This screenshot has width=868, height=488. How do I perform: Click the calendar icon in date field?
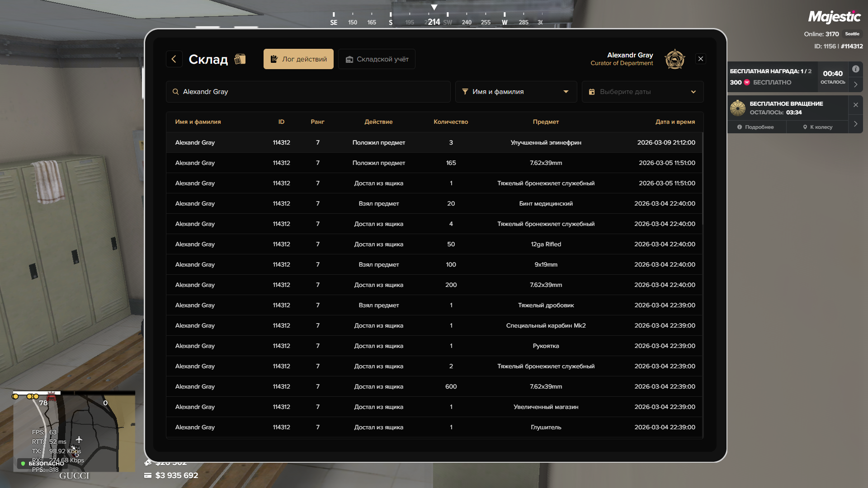click(x=592, y=92)
